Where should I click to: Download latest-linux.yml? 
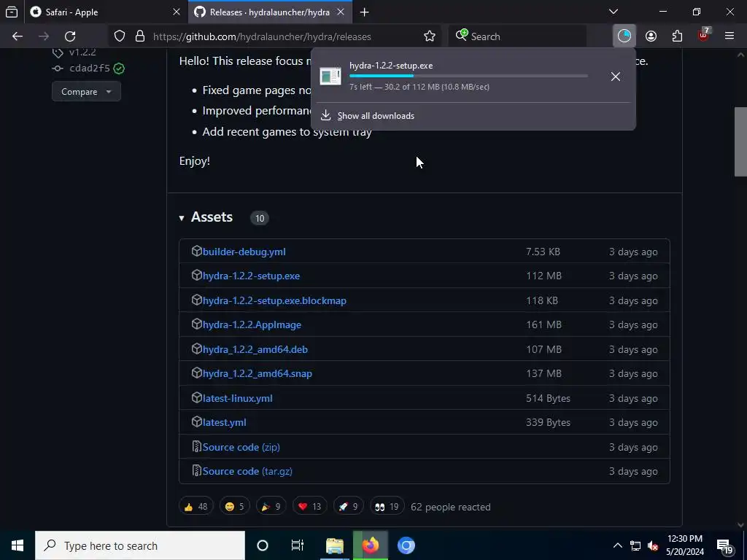pyautogui.click(x=237, y=398)
